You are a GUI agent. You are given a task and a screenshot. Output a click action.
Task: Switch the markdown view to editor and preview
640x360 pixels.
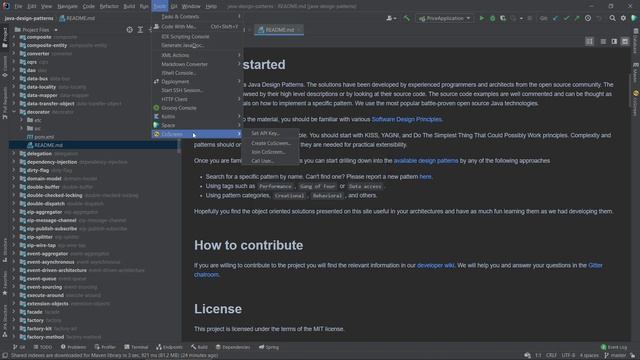(x=614, y=42)
